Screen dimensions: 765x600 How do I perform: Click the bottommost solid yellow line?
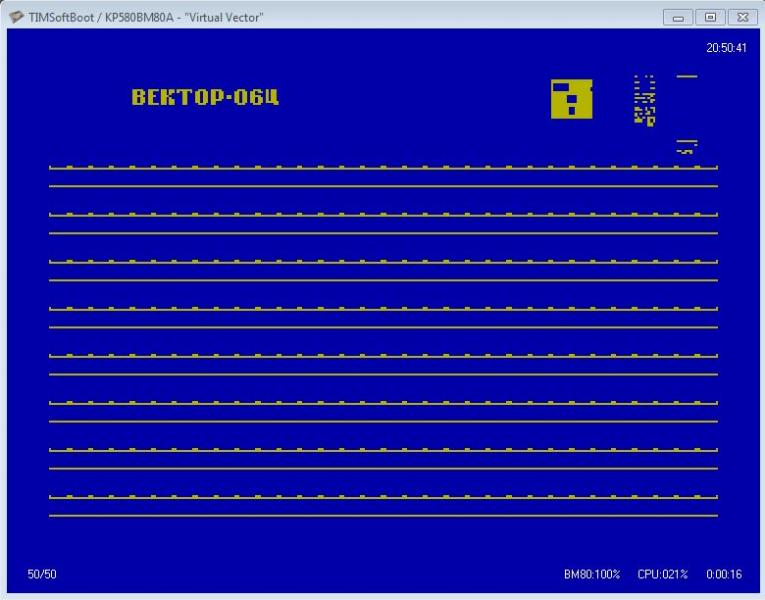pyautogui.click(x=383, y=515)
